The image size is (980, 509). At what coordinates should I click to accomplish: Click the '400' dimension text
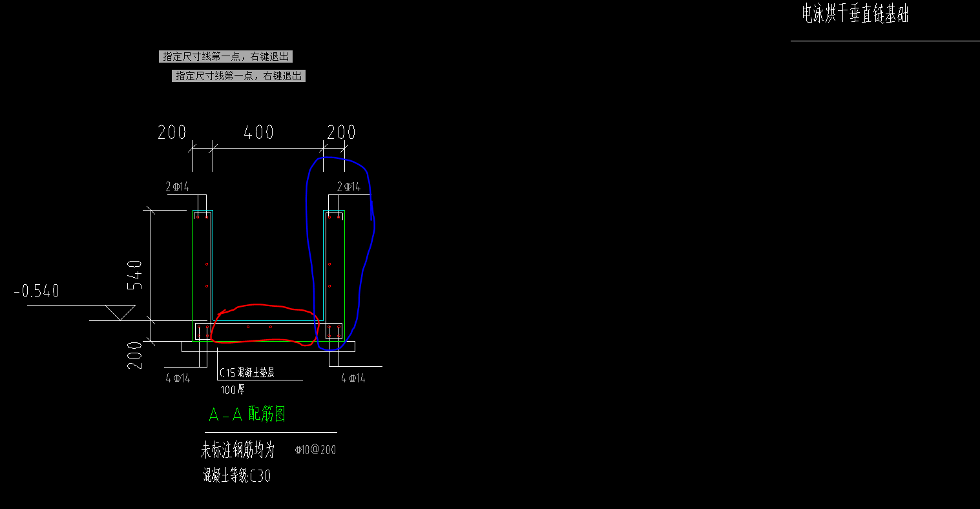[x=259, y=132]
